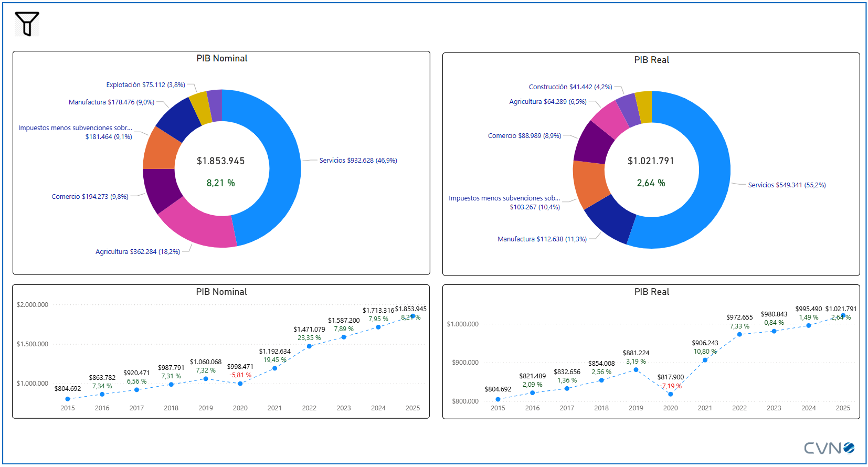The height and width of the screenshot is (467, 868).
Task: Click violet Construcción slice in PIB Real donut
Action: 628,110
